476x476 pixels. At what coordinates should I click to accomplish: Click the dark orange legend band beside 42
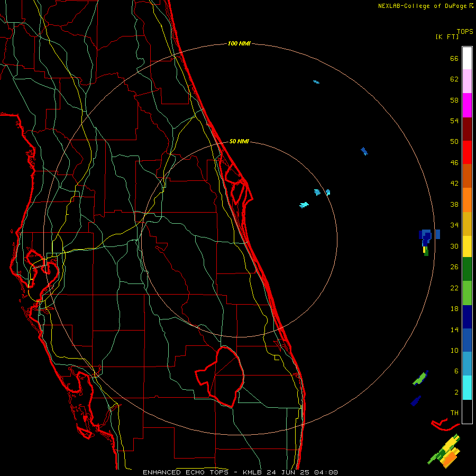(x=467, y=176)
